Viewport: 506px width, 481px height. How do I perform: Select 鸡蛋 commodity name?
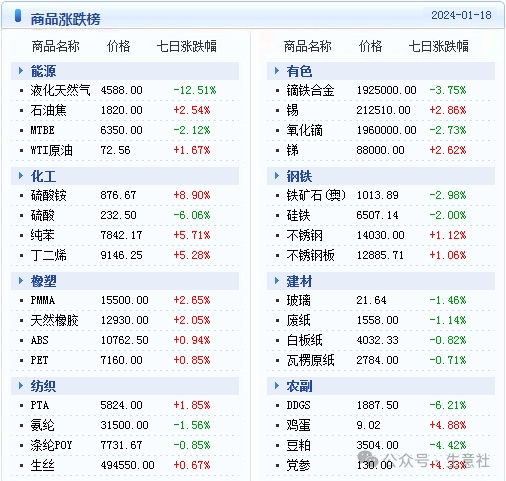(298, 425)
